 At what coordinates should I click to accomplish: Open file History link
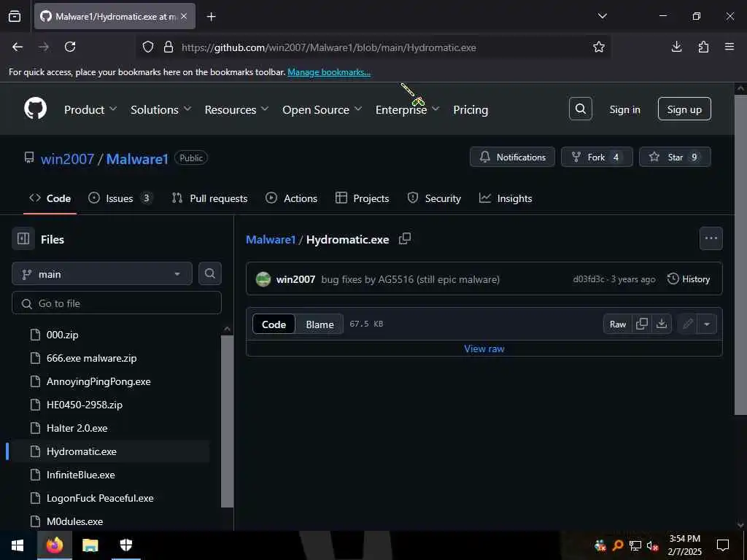coord(689,279)
